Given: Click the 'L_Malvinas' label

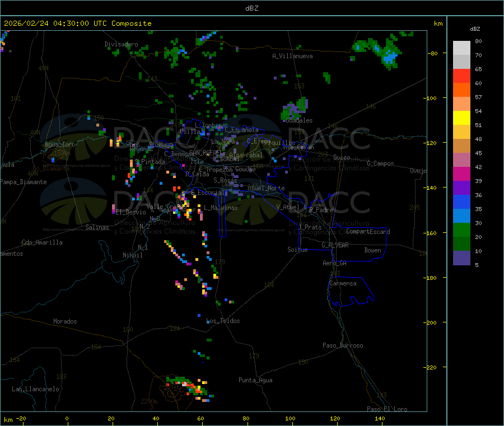Looking at the screenshot, I should (x=221, y=208).
